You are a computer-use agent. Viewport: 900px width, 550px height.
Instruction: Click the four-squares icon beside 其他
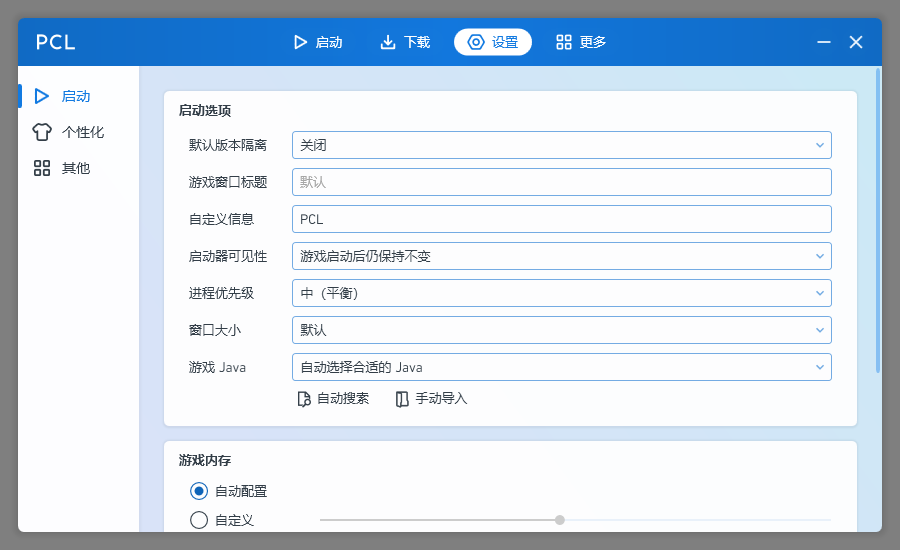(x=42, y=168)
